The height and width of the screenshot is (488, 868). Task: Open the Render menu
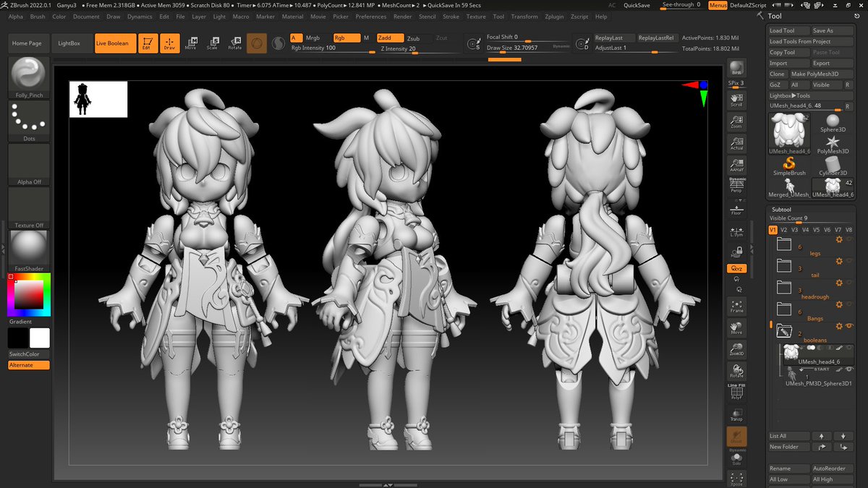pyautogui.click(x=403, y=17)
